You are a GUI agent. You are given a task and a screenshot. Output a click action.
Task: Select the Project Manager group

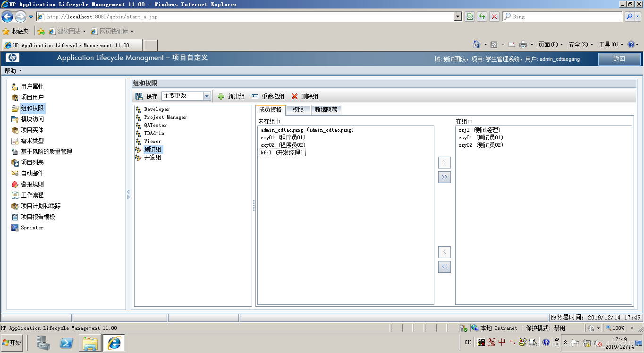click(x=165, y=117)
